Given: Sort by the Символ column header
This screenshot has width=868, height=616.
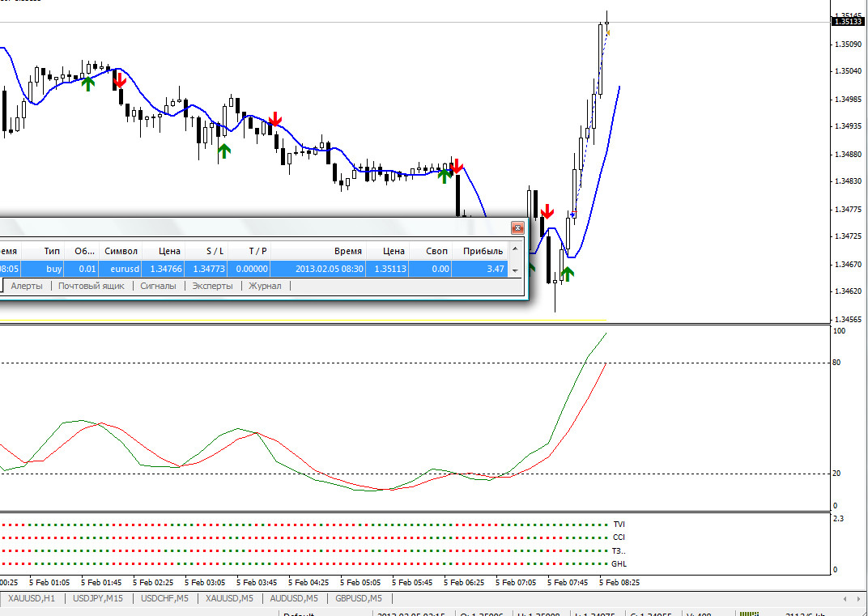Looking at the screenshot, I should (x=121, y=251).
